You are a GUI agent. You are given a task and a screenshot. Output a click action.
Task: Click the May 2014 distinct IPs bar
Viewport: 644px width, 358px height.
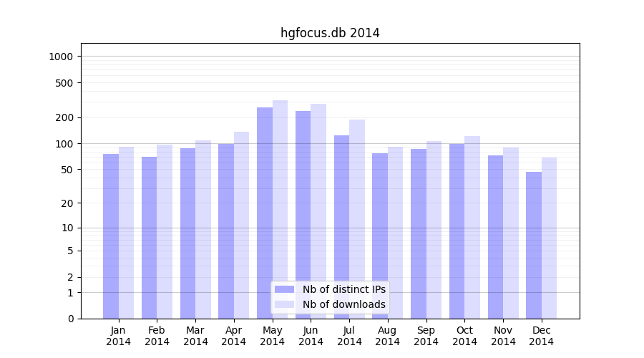265,213
